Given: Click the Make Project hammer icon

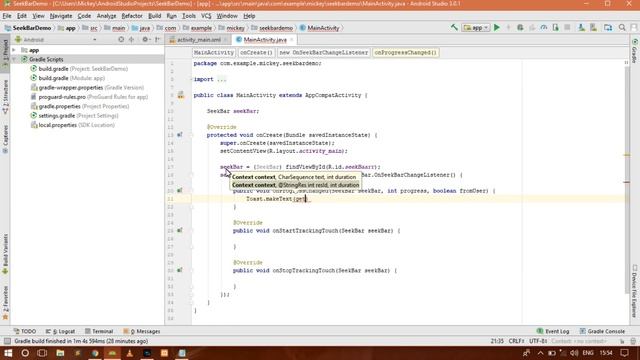Looking at the screenshot, I should [454, 27].
